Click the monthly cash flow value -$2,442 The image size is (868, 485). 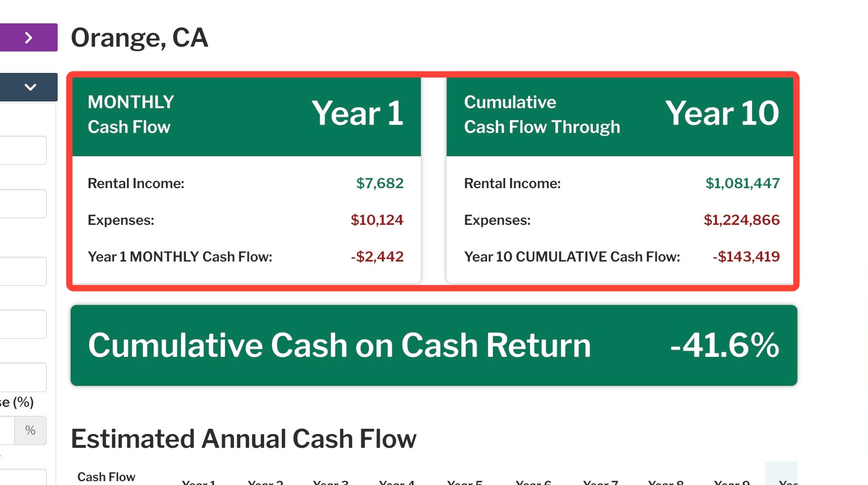(377, 256)
